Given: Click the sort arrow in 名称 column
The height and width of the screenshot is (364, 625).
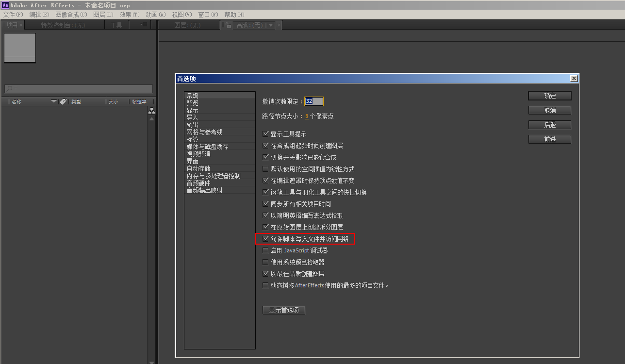Looking at the screenshot, I should tap(54, 102).
